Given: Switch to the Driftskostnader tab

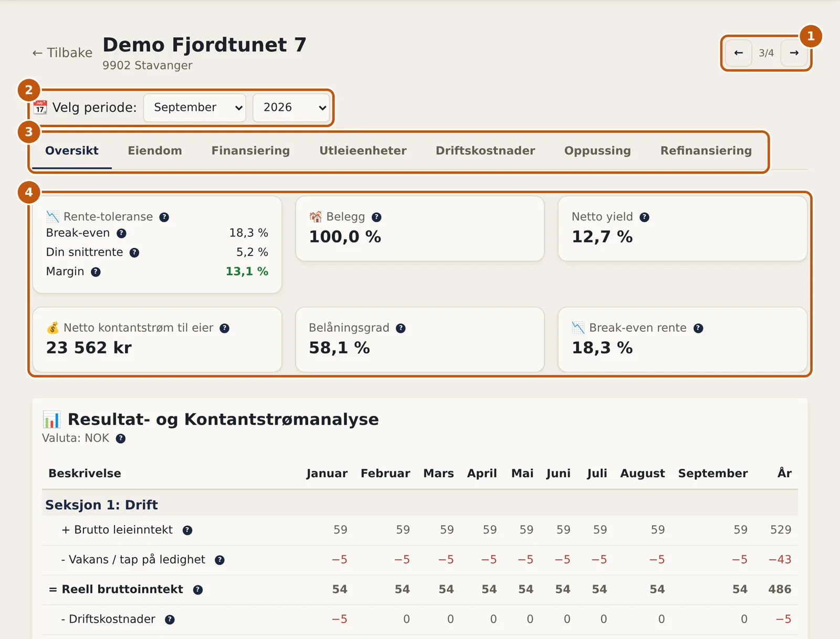Looking at the screenshot, I should [x=485, y=151].
